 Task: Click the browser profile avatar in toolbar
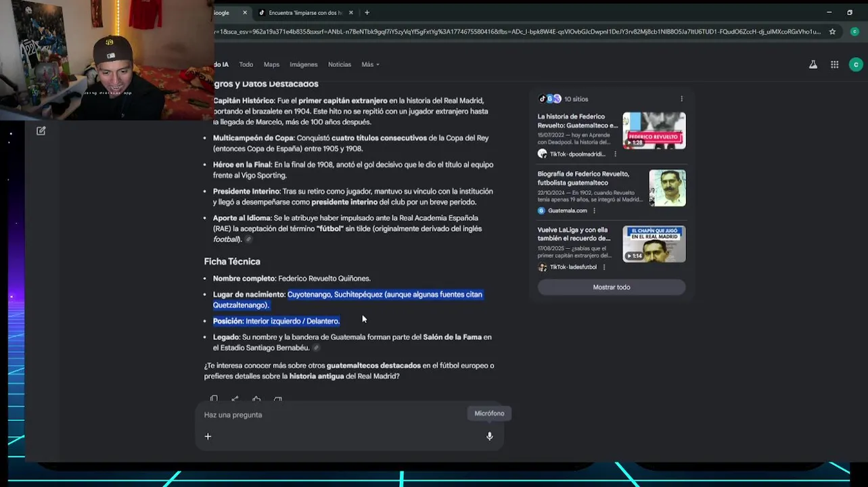point(854,31)
